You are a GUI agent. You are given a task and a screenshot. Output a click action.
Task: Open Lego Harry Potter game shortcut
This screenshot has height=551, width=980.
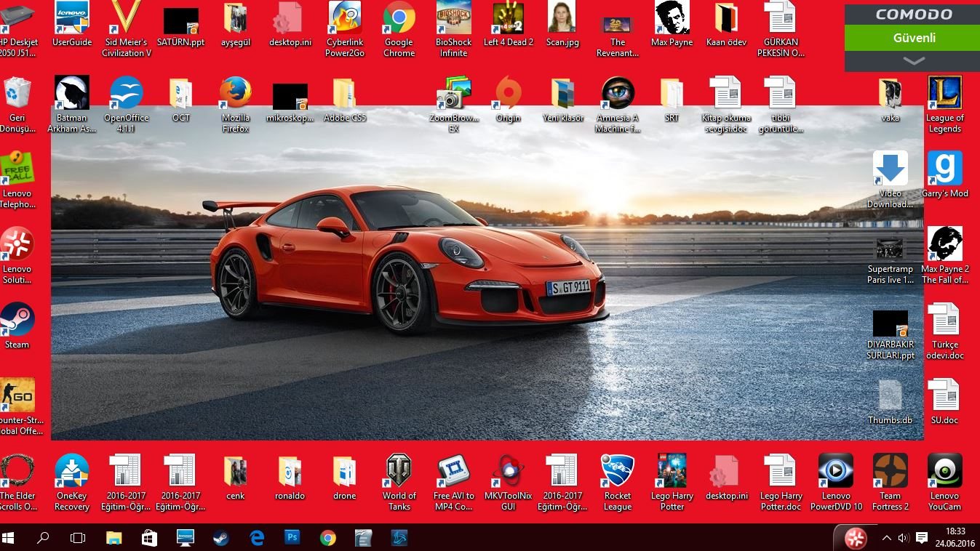coord(672,483)
